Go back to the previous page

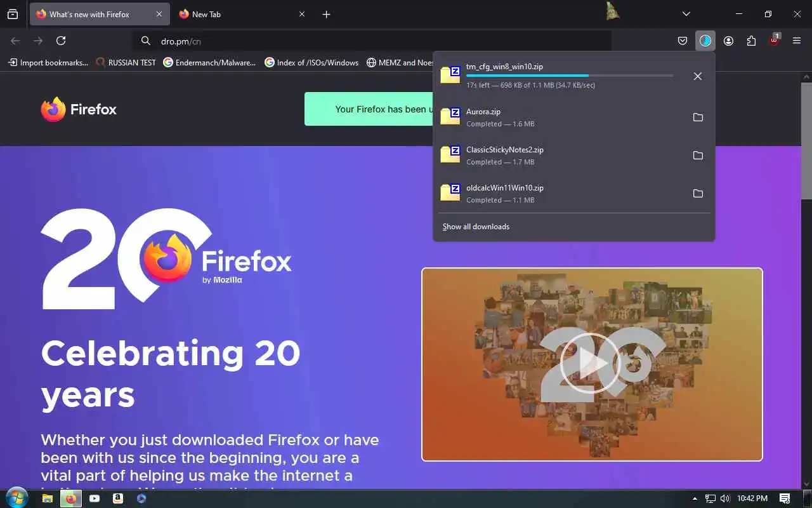click(x=16, y=41)
